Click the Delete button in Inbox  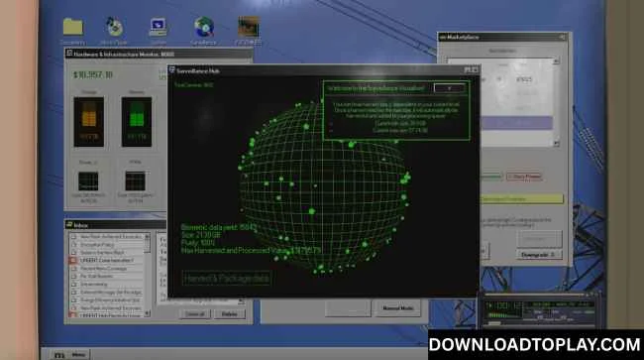pos(230,314)
